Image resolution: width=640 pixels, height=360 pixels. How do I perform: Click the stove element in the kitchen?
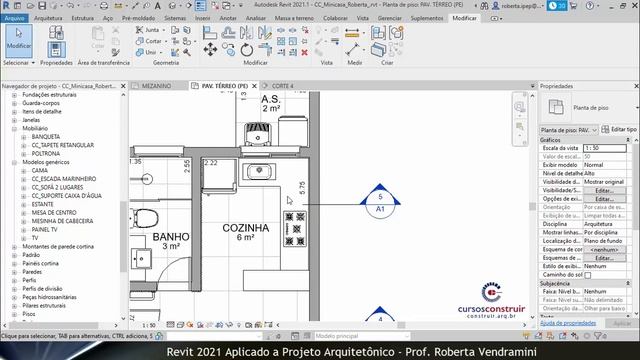tap(295, 229)
